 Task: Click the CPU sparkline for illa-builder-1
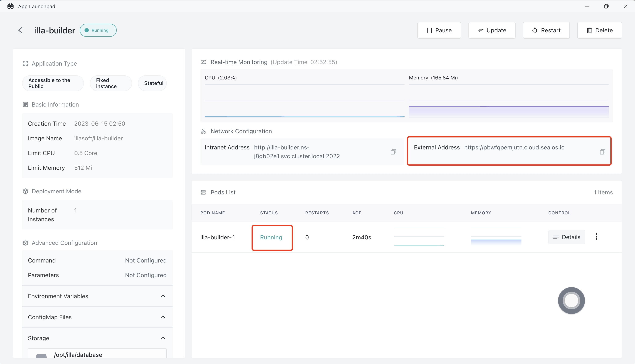(419, 237)
